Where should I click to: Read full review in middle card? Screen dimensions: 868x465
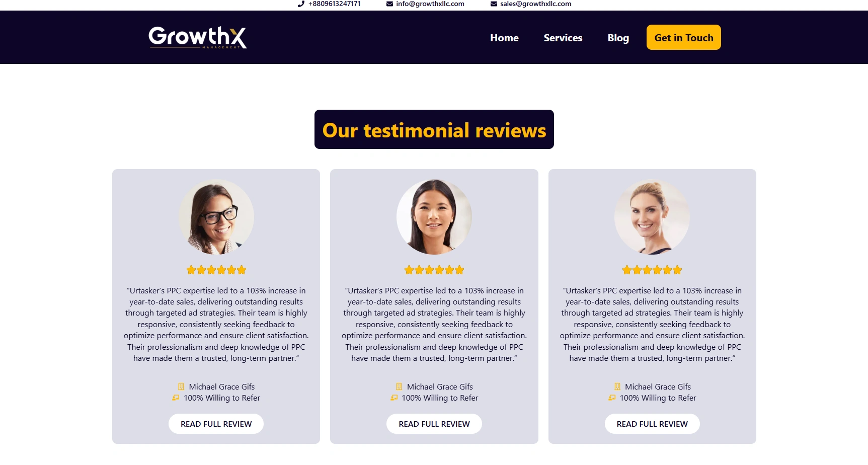pyautogui.click(x=434, y=424)
